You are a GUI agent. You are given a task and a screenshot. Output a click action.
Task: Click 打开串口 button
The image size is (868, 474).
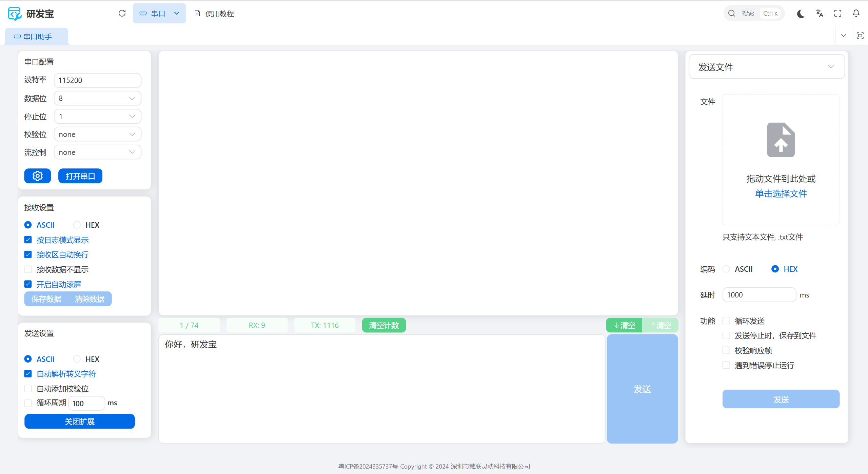80,176
